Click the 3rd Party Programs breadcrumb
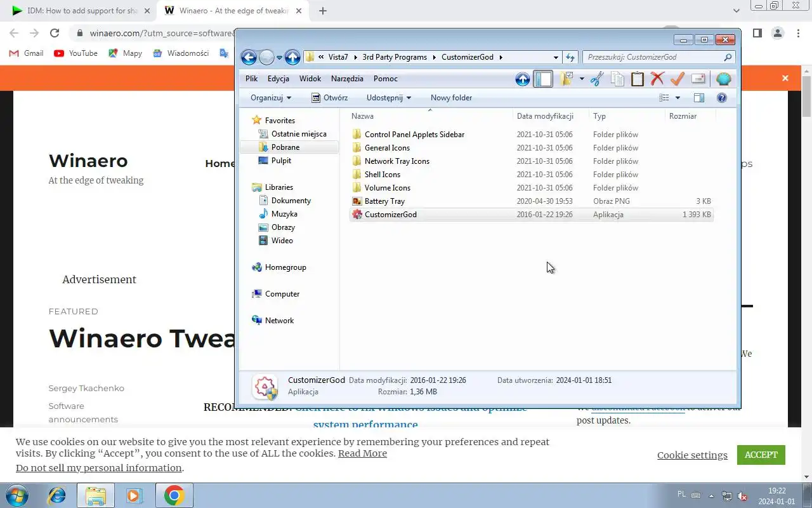Image resolution: width=812 pixels, height=508 pixels. click(395, 57)
